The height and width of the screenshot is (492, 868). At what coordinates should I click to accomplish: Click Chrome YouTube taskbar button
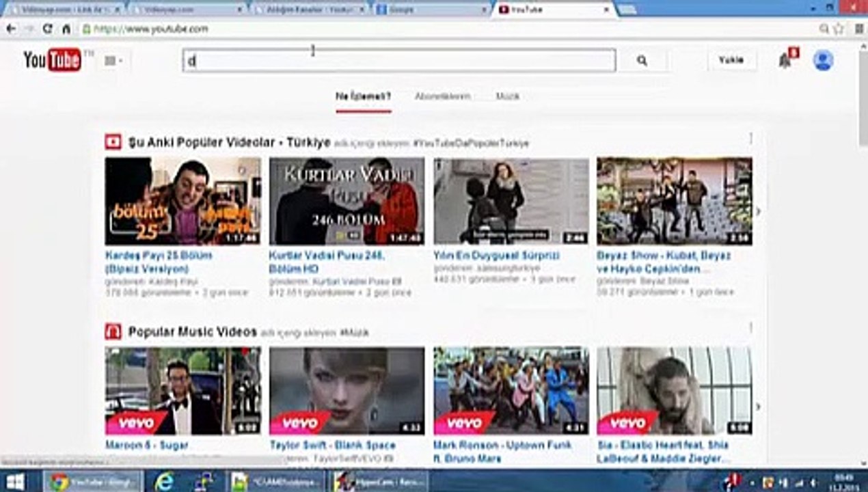click(x=93, y=482)
